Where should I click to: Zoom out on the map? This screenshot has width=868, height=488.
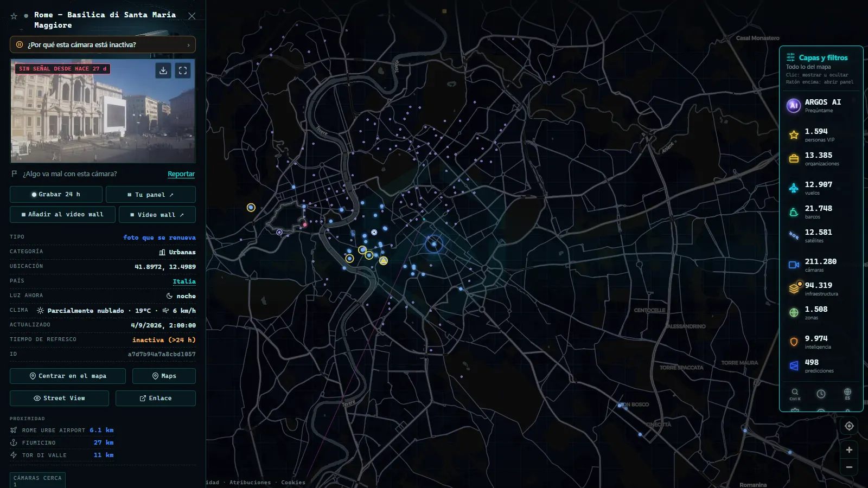849,467
